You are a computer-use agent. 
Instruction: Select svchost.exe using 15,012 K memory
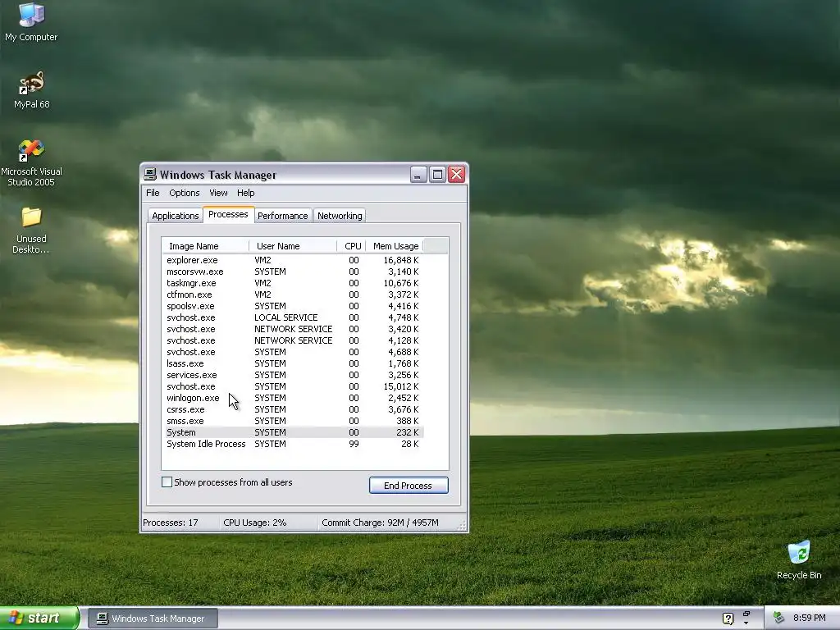(293, 386)
